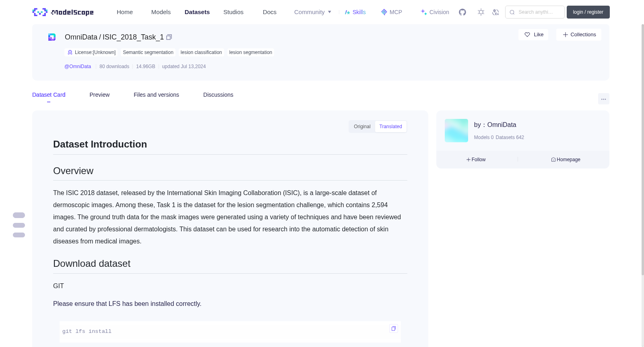Open the floating outline sidebar icon

[19, 225]
